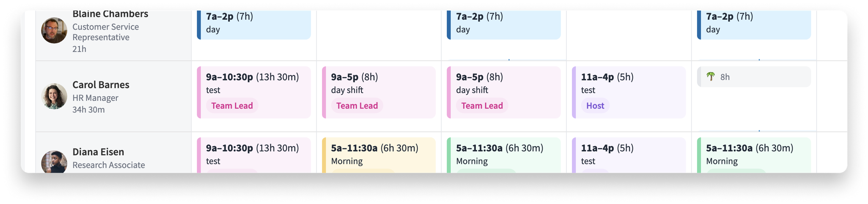
Task: Open Blaine's first 7a–2p day shift
Action: [x=254, y=25]
